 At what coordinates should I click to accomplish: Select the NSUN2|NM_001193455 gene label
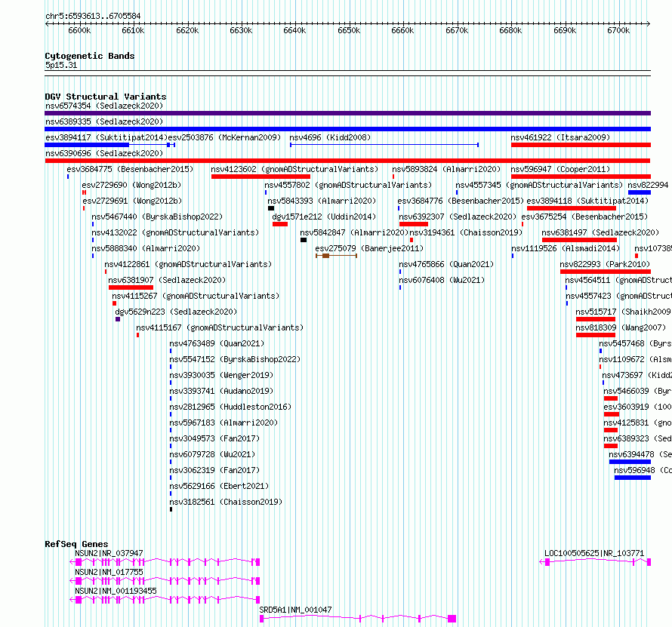(116, 591)
